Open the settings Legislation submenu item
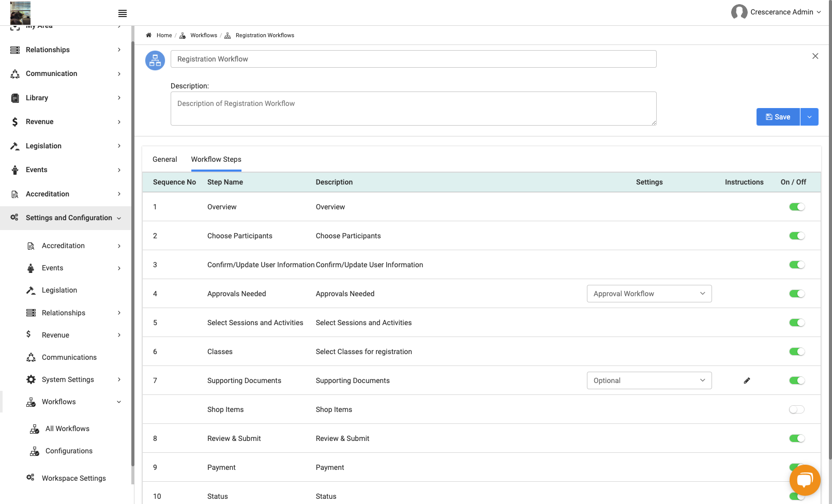Image resolution: width=832 pixels, height=504 pixels. (x=59, y=290)
